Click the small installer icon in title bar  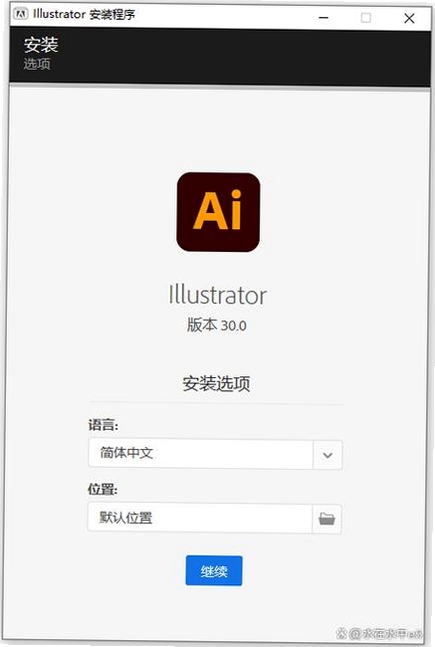pos(20,14)
